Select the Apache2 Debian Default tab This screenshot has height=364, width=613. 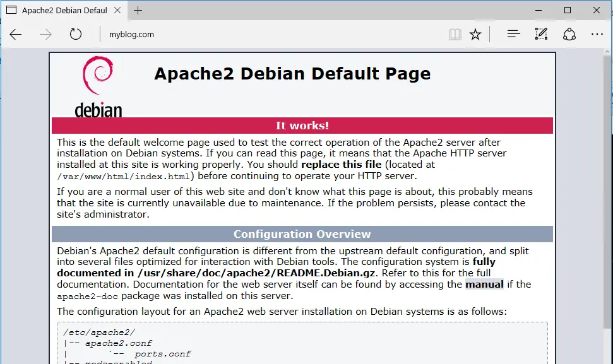[64, 11]
